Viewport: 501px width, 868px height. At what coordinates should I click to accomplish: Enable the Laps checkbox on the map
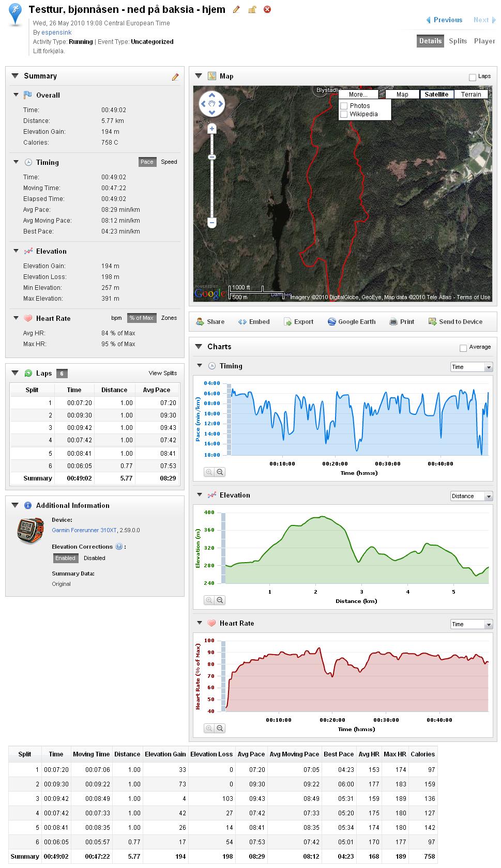[472, 77]
